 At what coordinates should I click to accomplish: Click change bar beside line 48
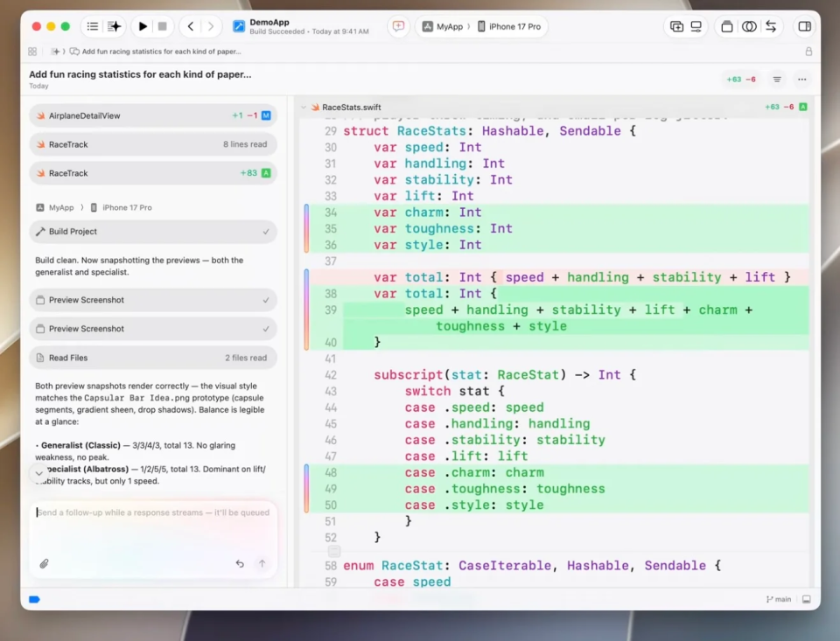306,489
